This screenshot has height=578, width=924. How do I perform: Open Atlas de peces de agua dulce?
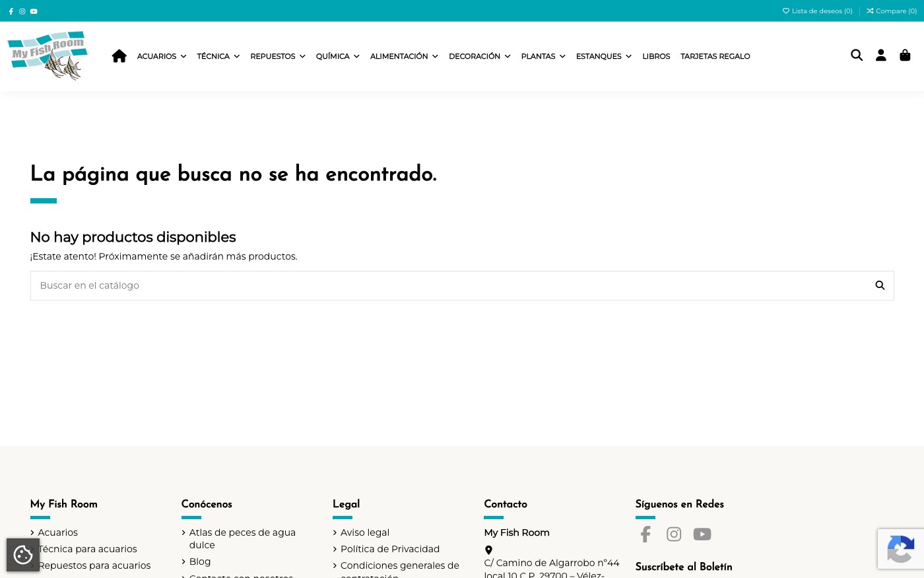[x=242, y=538]
